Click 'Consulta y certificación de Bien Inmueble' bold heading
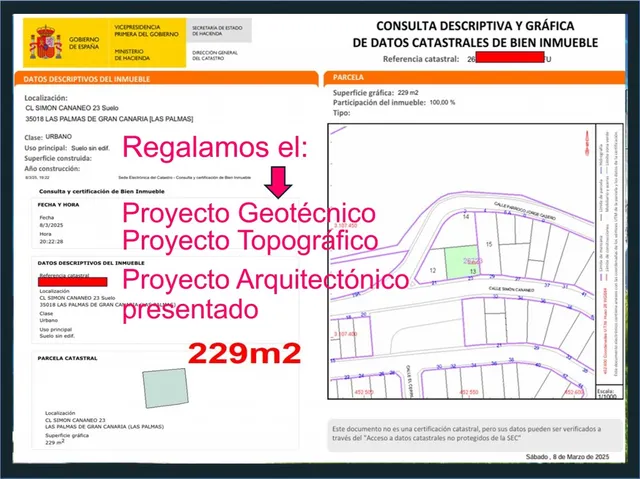The height and width of the screenshot is (479, 640). (102, 191)
